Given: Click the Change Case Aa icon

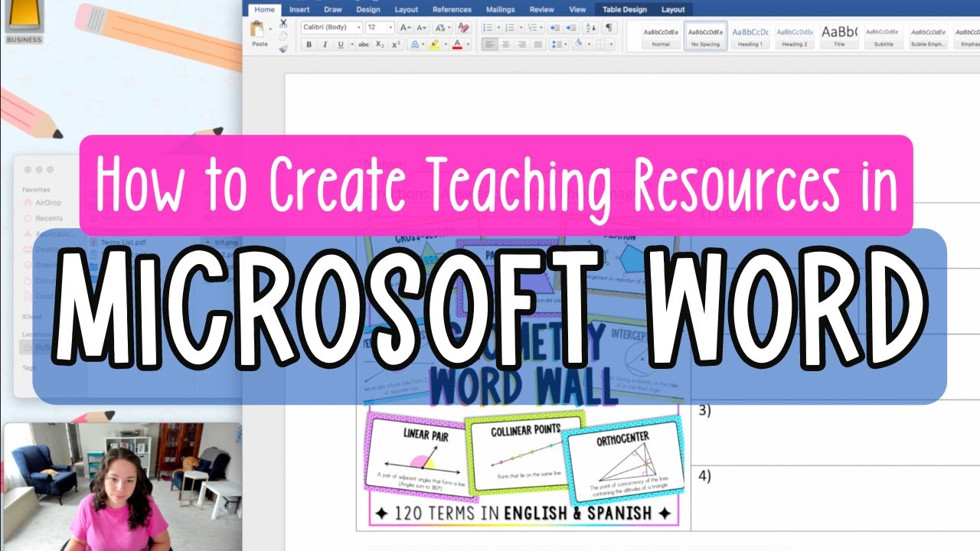Looking at the screenshot, I should point(441,28).
